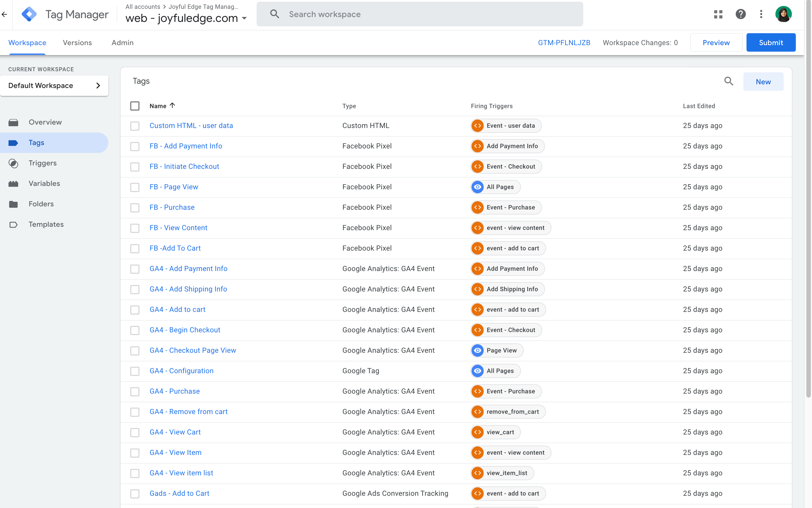
Task: Check the FB - Add Payment Info checkbox
Action: click(135, 146)
